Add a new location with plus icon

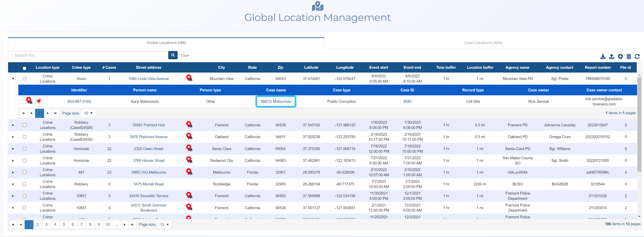[x=620, y=56]
